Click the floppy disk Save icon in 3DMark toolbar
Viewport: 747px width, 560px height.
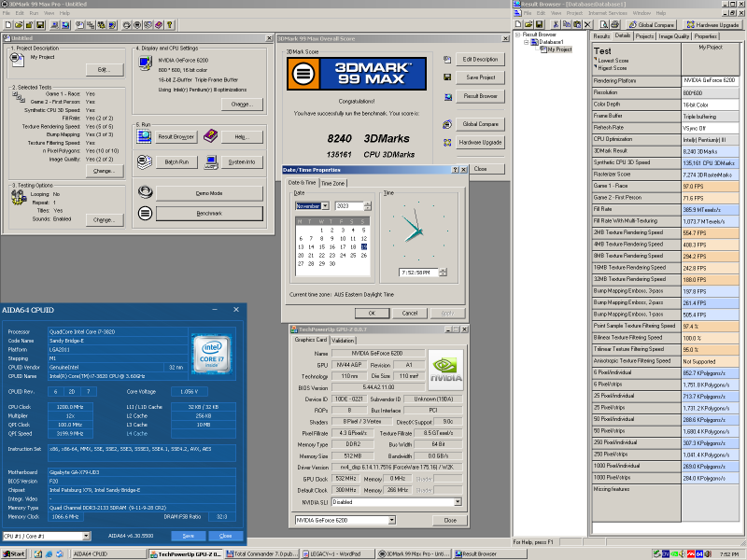[x=40, y=25]
